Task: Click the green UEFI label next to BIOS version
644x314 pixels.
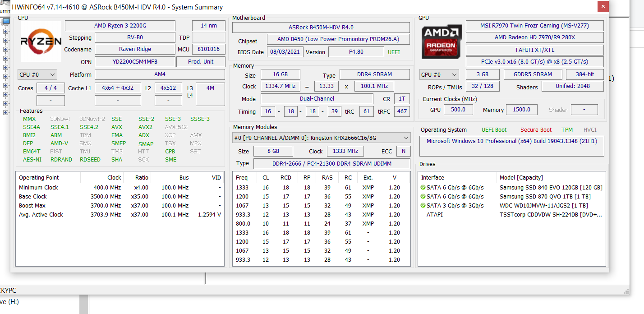Action: [x=394, y=52]
